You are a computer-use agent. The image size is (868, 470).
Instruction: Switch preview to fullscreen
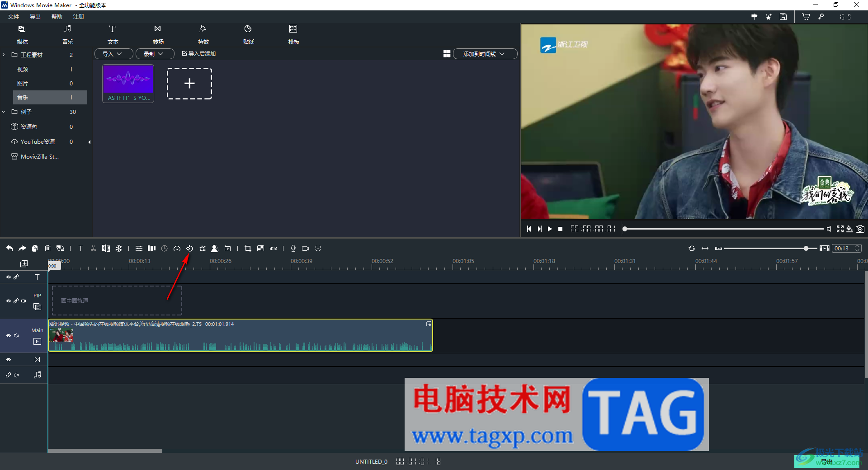click(x=840, y=229)
